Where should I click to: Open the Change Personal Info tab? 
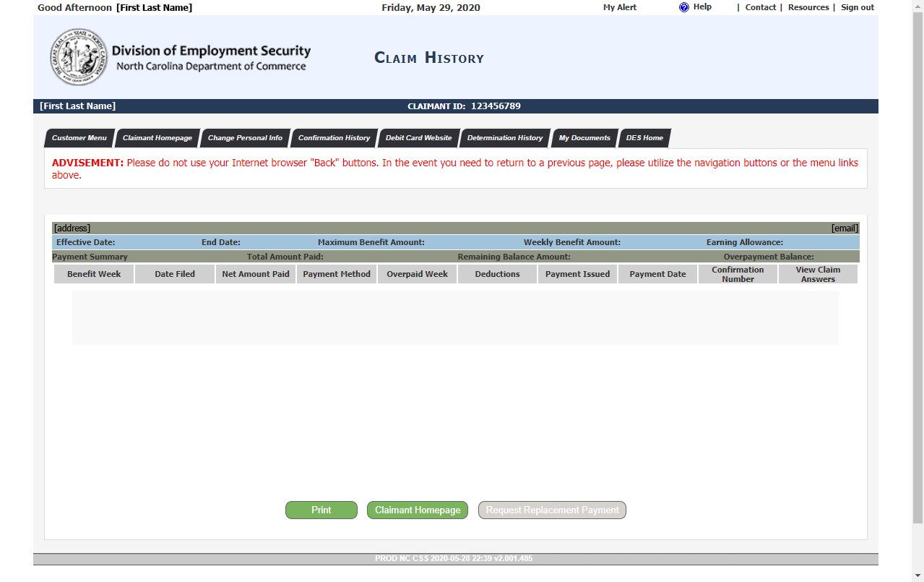pos(245,138)
